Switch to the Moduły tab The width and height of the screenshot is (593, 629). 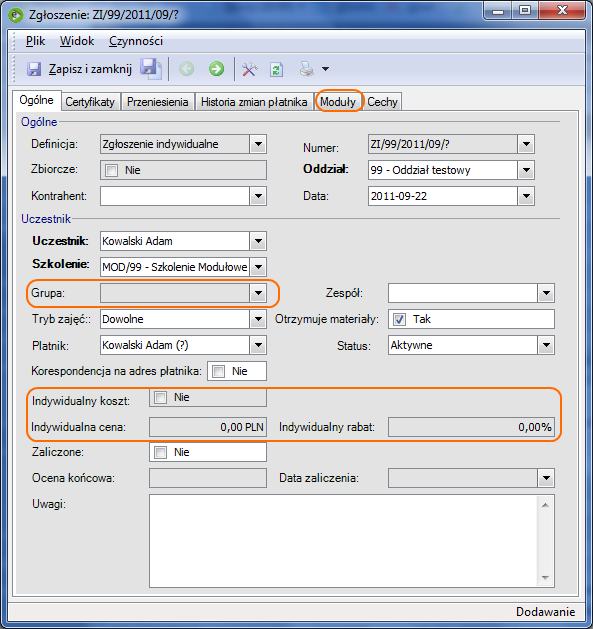[338, 102]
